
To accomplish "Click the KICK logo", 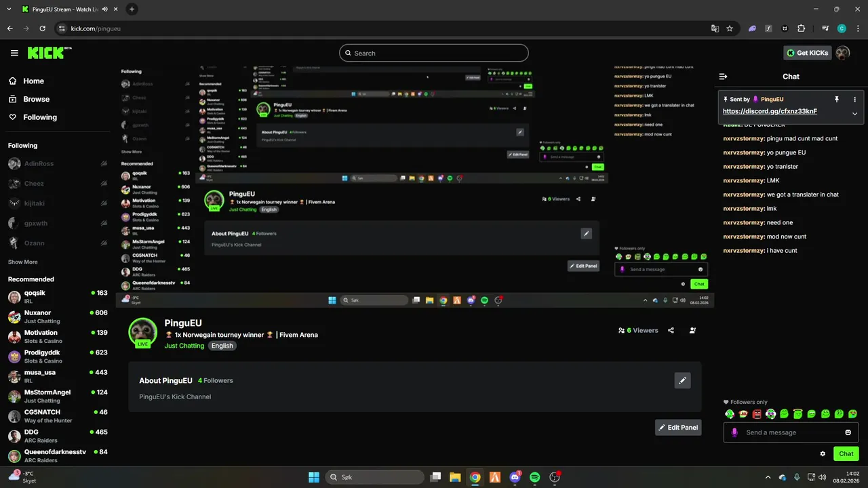I will point(50,53).
